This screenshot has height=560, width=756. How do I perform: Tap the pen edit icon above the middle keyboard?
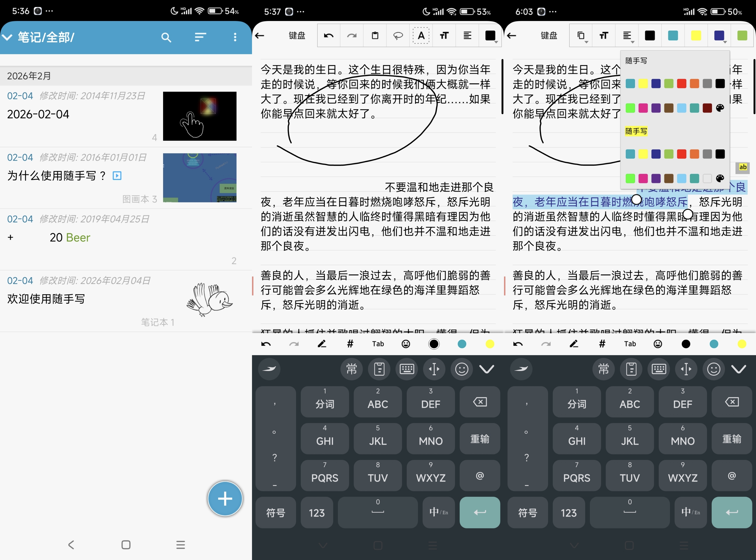pyautogui.click(x=322, y=344)
